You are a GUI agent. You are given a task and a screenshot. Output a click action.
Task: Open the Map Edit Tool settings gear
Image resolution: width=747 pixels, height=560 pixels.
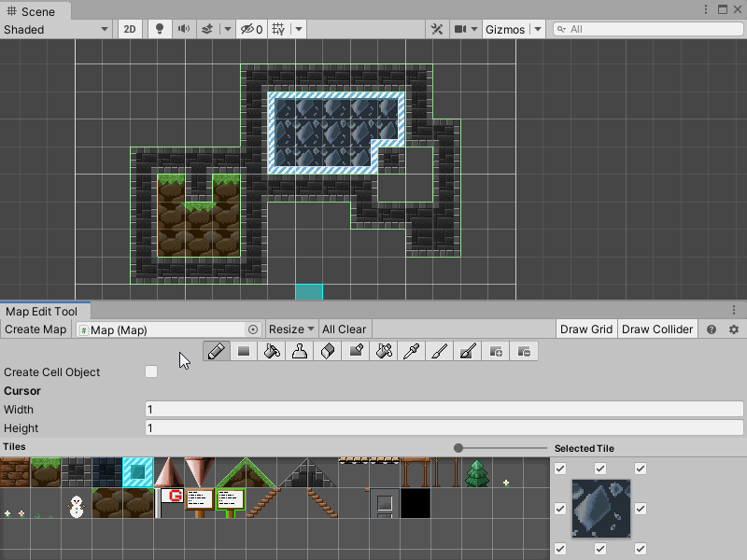click(x=734, y=329)
